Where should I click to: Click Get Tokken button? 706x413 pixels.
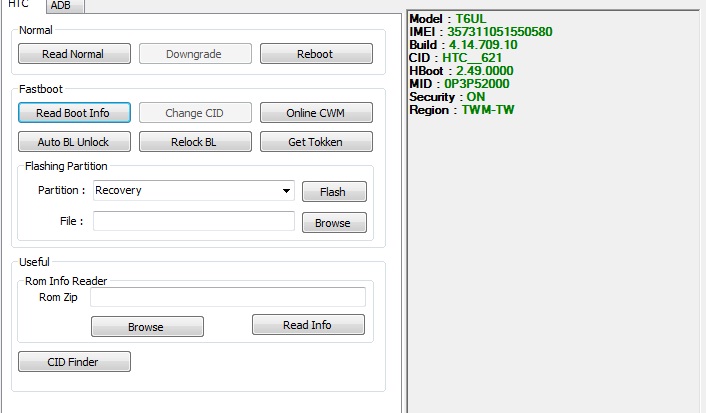[x=316, y=141]
